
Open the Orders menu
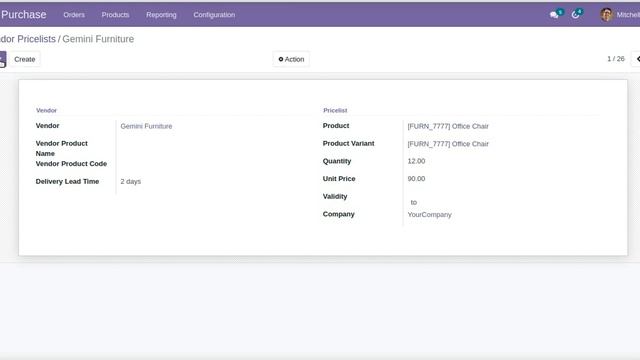tap(74, 15)
